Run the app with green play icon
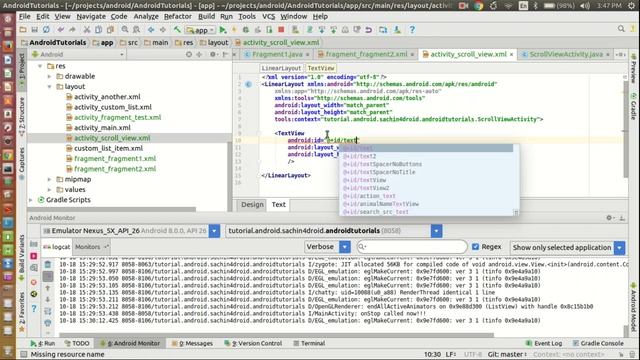 tap(222, 30)
